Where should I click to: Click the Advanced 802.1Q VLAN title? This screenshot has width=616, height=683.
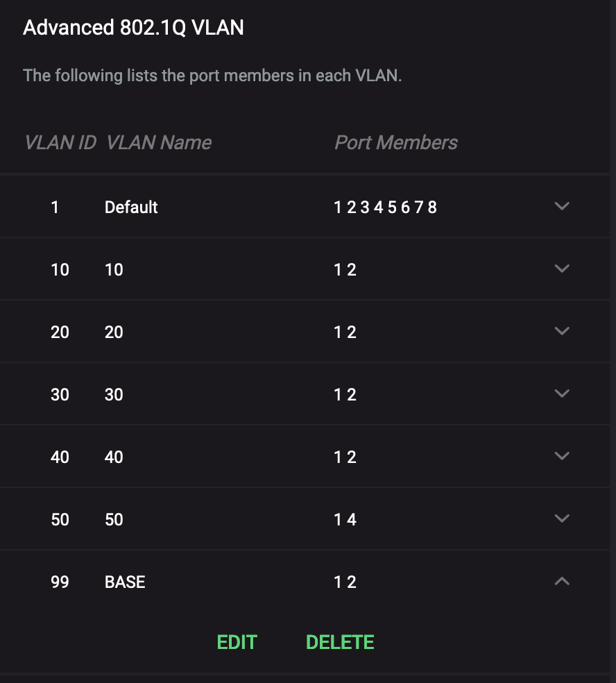coord(134,28)
